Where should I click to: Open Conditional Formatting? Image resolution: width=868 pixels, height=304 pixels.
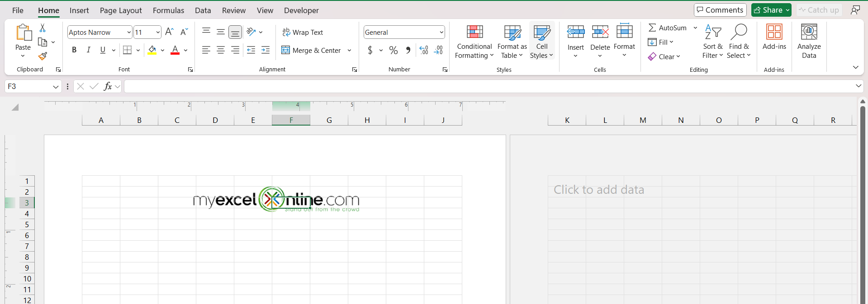click(474, 42)
